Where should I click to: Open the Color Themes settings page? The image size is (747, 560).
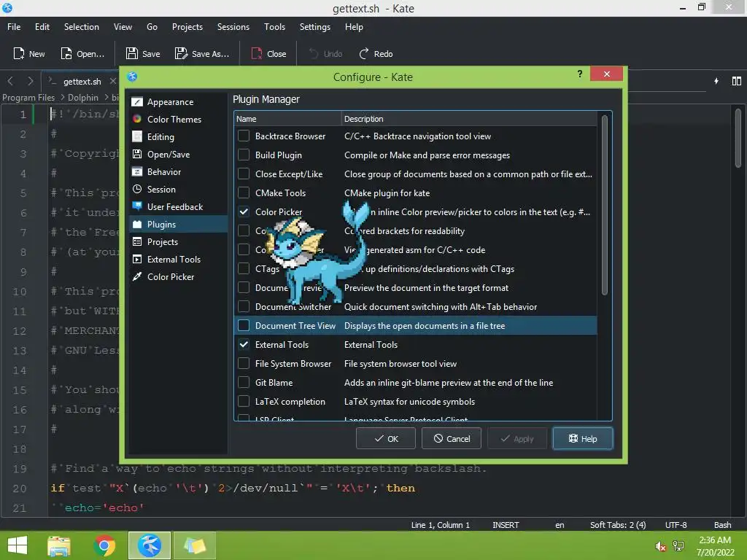coord(178,119)
